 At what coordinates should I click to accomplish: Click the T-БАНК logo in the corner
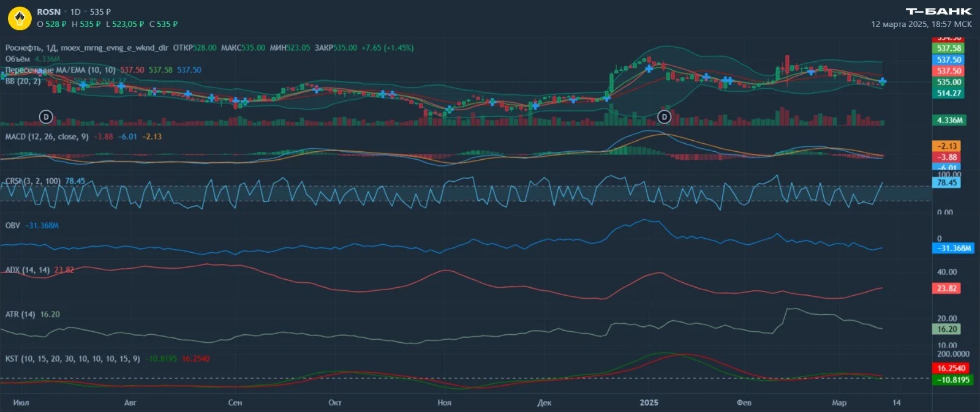(938, 11)
